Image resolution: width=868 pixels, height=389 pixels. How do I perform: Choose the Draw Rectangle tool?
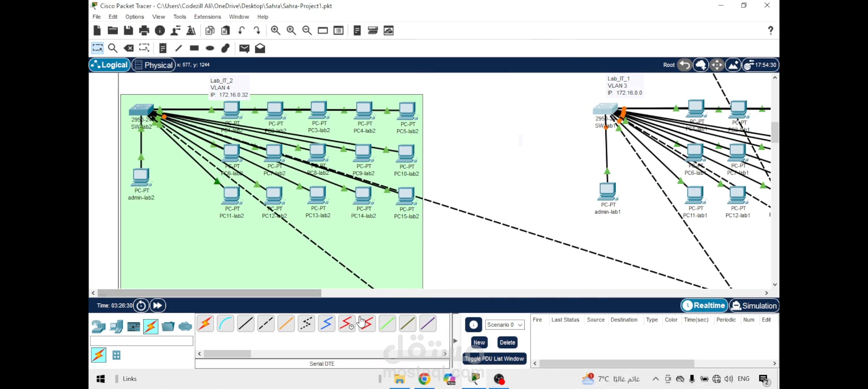tap(194, 48)
